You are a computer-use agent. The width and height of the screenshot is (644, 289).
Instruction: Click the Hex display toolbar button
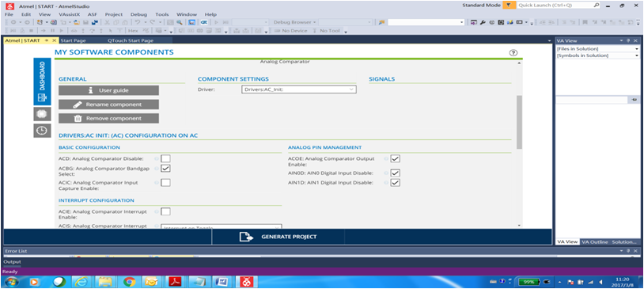coord(133,30)
